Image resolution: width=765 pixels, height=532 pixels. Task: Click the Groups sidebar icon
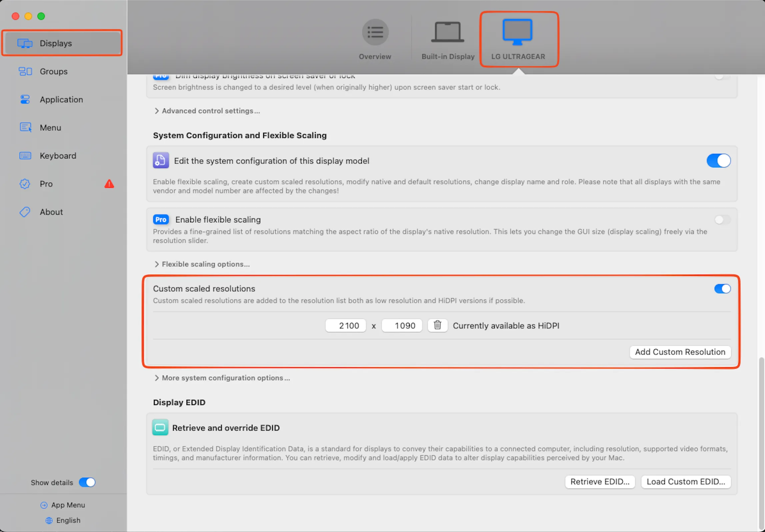[25, 71]
